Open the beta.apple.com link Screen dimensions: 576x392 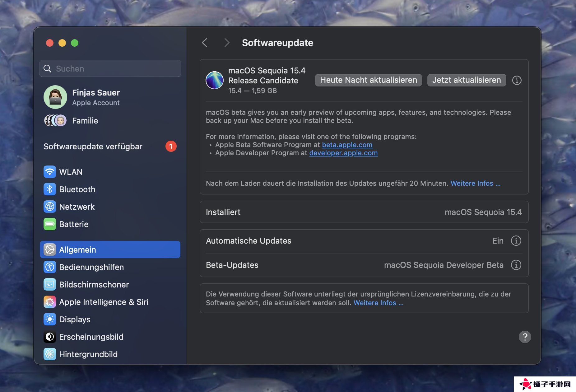pyautogui.click(x=347, y=145)
